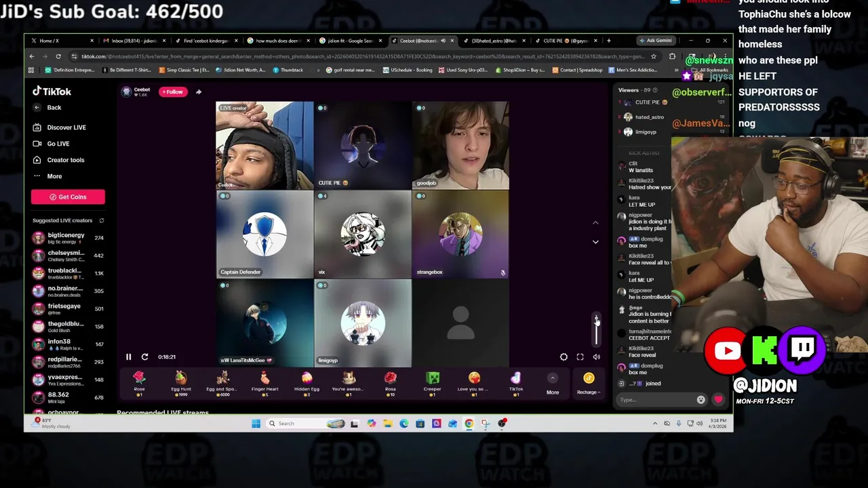The image size is (868, 488).
Task: Open stream settings gear icon
Action: 564,357
